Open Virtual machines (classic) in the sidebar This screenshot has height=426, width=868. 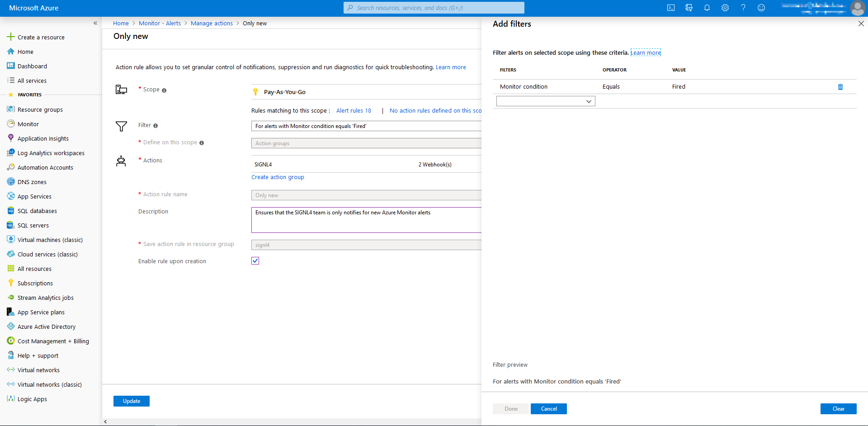[x=50, y=240]
